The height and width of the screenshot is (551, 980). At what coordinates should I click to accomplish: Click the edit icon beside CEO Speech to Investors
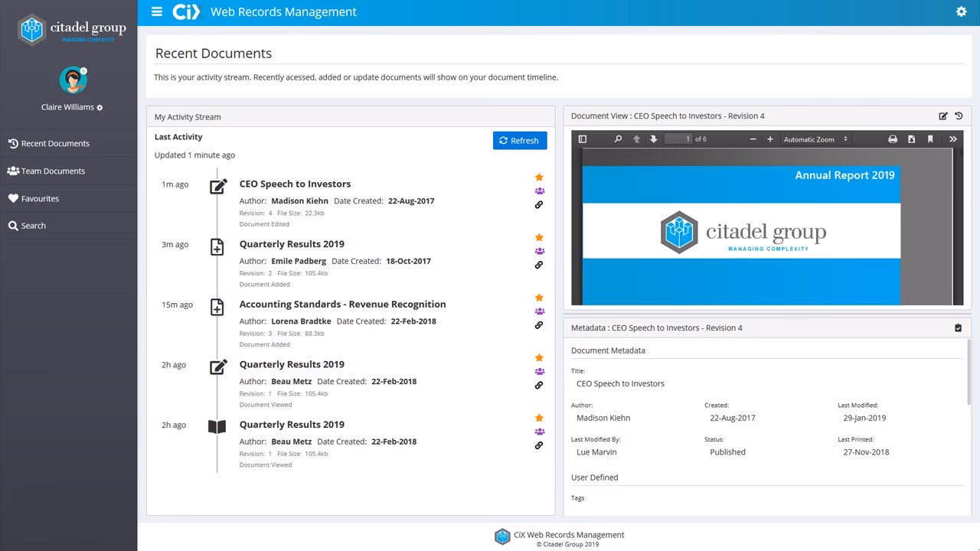point(218,186)
